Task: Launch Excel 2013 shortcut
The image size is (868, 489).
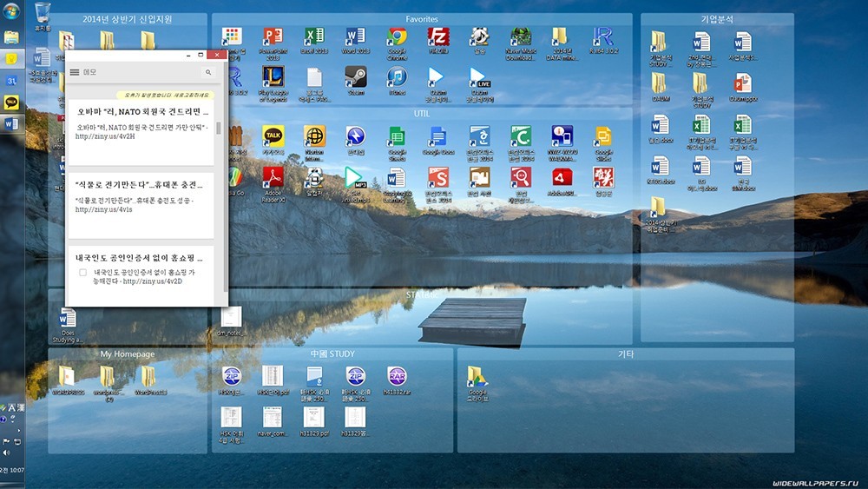Action: 314,37
